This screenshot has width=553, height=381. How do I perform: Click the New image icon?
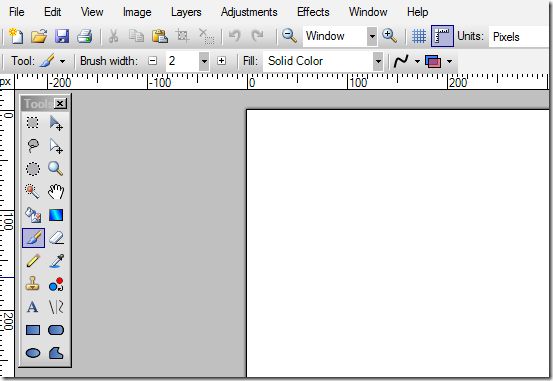tap(16, 36)
